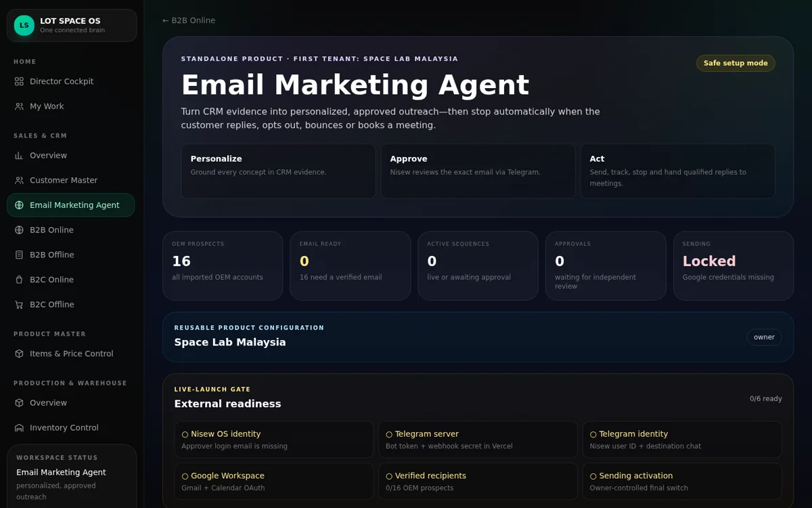Open the Act card
Viewport: 812px width, 508px height.
(677, 171)
